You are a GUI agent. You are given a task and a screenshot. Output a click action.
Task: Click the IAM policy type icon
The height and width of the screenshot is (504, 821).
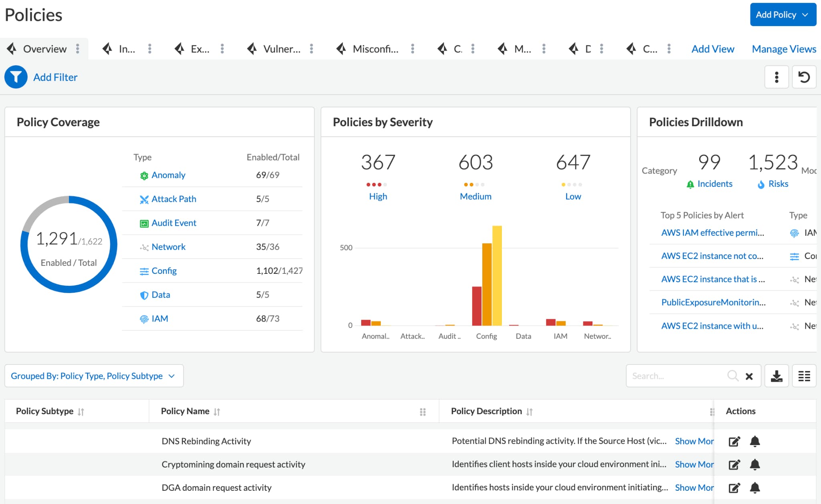coord(143,318)
